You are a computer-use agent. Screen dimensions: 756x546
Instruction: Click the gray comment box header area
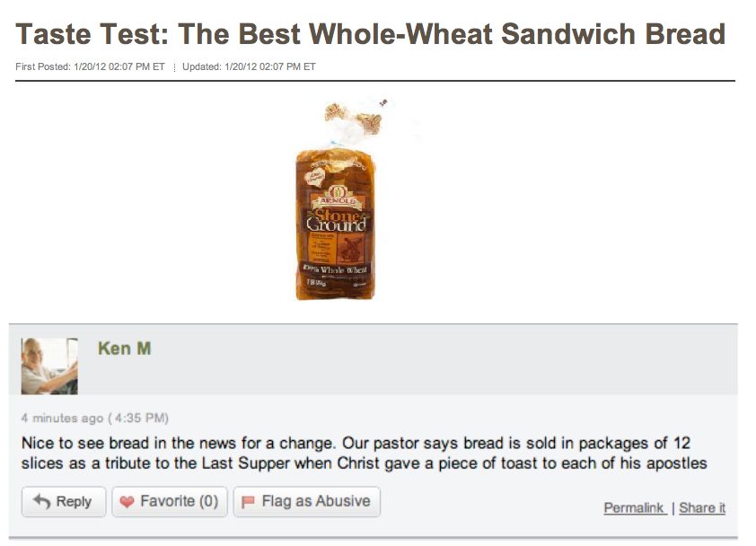pyautogui.click(x=449, y=359)
